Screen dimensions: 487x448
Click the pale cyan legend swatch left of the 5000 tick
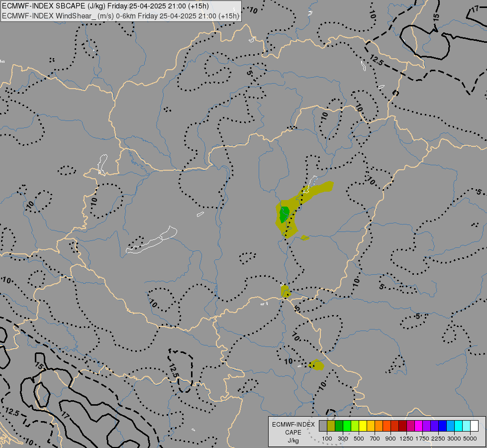point(466,426)
